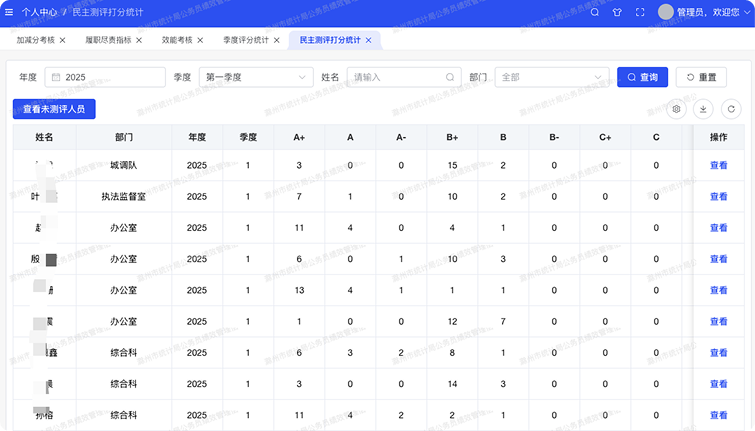Open the header search icon
The width and height of the screenshot is (755, 431).
pyautogui.click(x=595, y=12)
